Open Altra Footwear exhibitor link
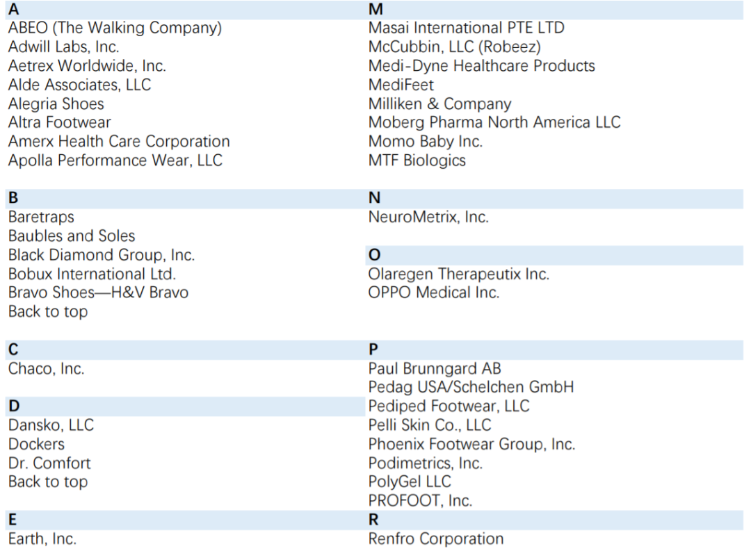Viewport: 751px width, 560px height. [59, 122]
